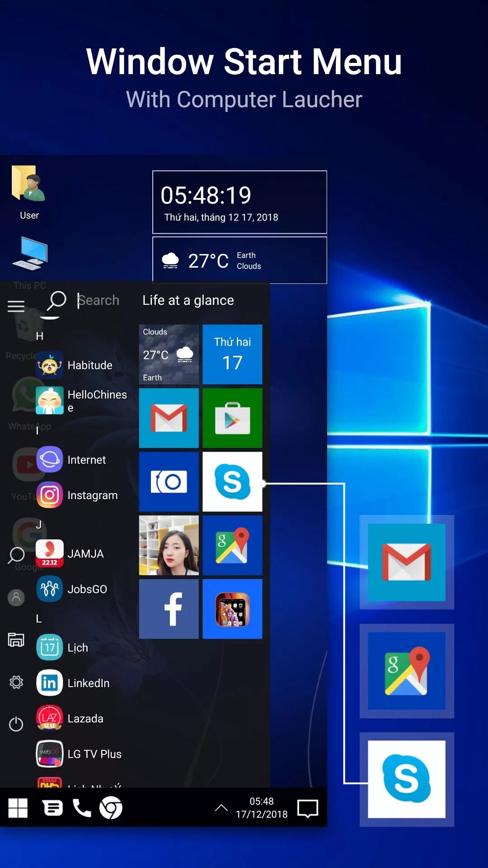The image size is (488, 868).
Task: Focus the Search input field
Action: tap(99, 300)
